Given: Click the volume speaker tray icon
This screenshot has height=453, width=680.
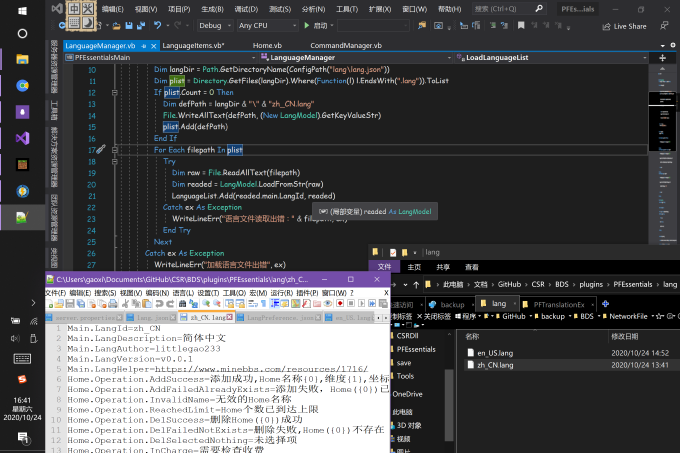Looking at the screenshot, I should point(15,339).
